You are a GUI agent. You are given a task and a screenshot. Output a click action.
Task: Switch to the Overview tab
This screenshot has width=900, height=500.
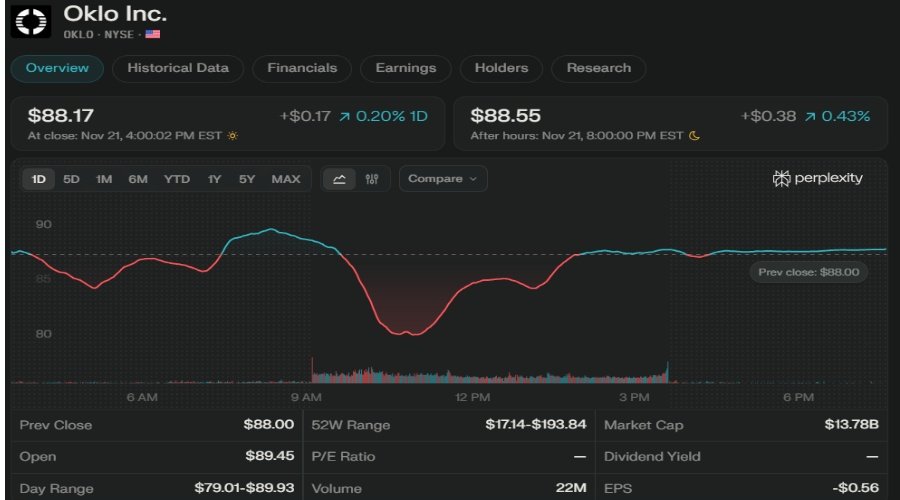[x=57, y=68]
